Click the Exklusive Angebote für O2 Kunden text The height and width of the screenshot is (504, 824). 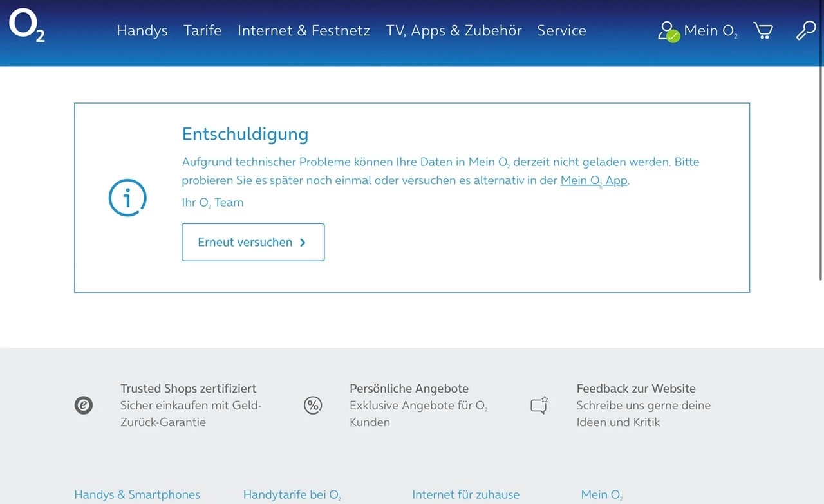pos(418,414)
